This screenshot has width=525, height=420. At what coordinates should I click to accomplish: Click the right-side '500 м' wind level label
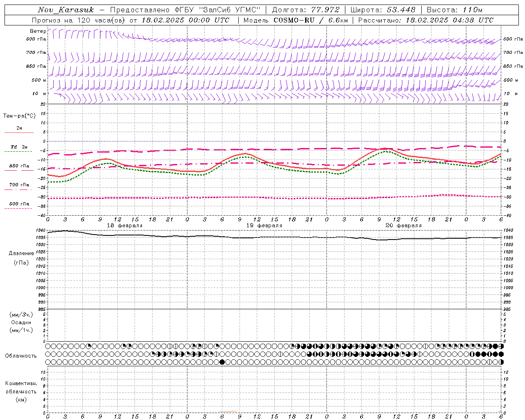[x=511, y=80]
